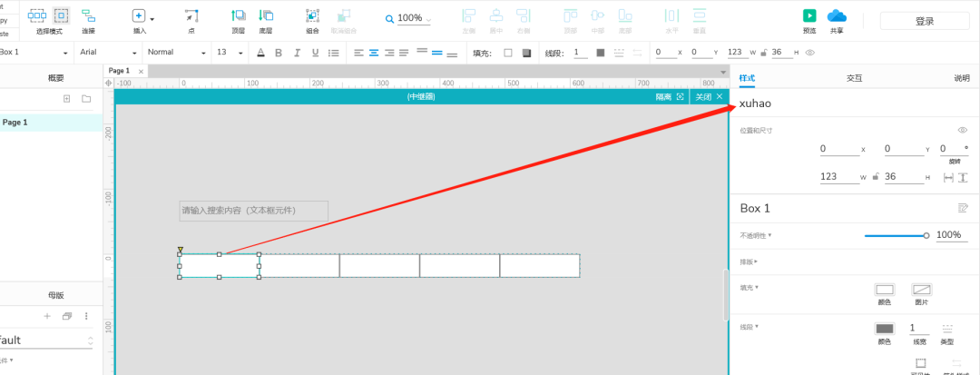Viewport: 980px width, 375px height.
Task: Activate the 连接 connector tool
Action: [x=89, y=16]
